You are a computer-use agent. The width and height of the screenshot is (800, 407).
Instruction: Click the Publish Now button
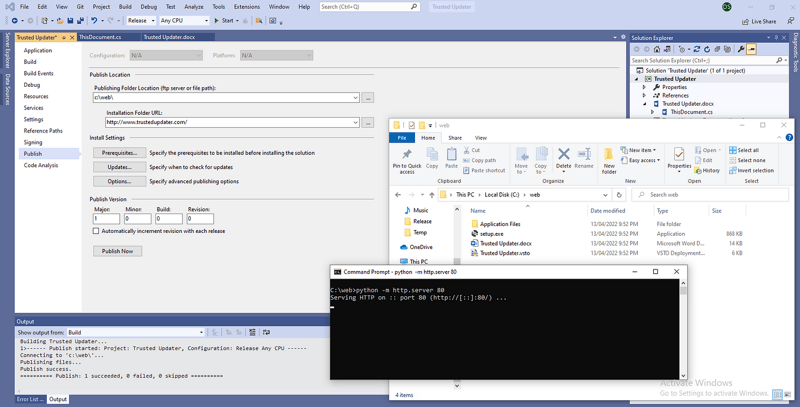click(x=117, y=251)
